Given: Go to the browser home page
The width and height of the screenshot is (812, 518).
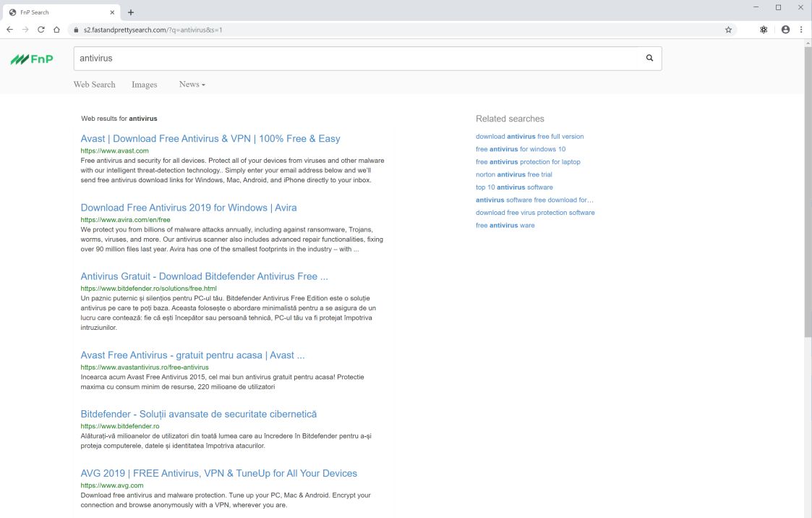Looking at the screenshot, I should (x=56, y=30).
